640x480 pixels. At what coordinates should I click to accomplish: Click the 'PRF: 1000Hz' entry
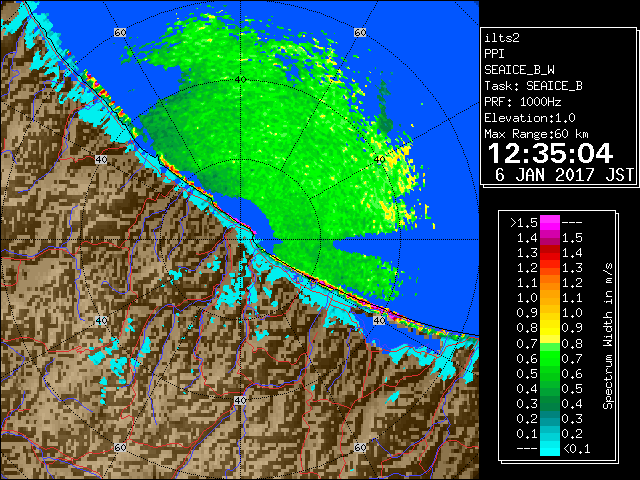pyautogui.click(x=522, y=102)
